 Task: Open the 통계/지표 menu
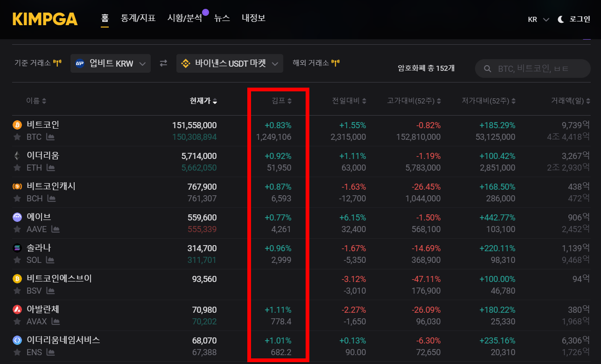tap(138, 19)
